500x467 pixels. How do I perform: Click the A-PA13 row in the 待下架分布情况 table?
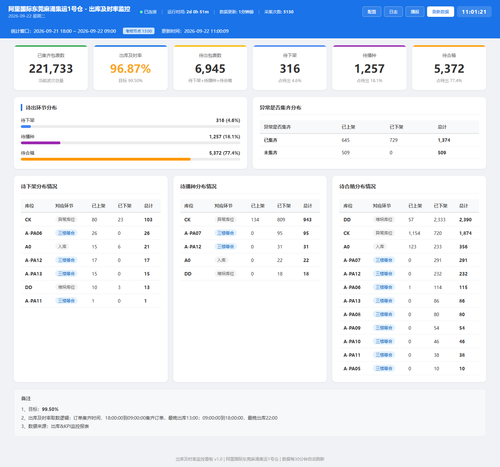91,274
